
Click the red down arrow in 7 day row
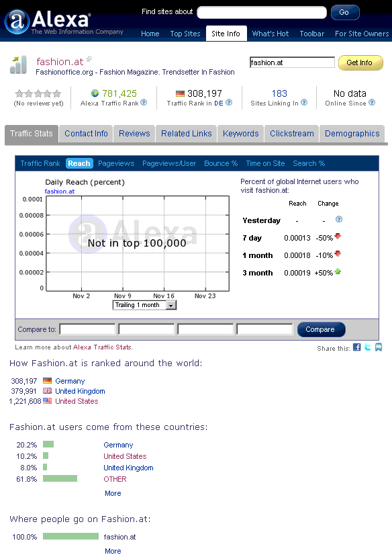(x=338, y=237)
